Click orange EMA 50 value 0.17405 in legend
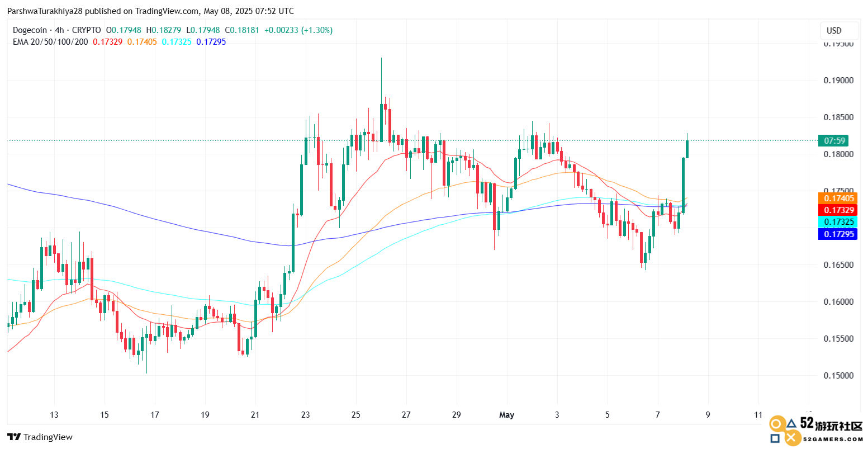The height and width of the screenshot is (449, 868). tap(142, 42)
